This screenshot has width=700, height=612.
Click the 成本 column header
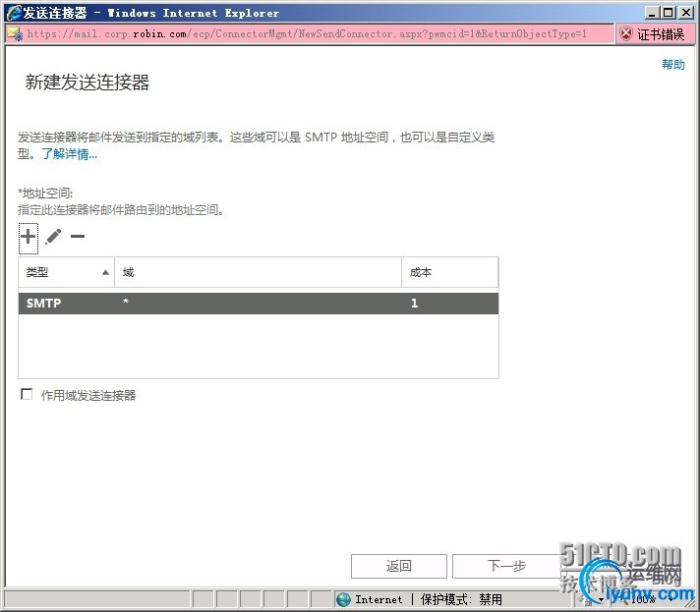pyautogui.click(x=450, y=272)
